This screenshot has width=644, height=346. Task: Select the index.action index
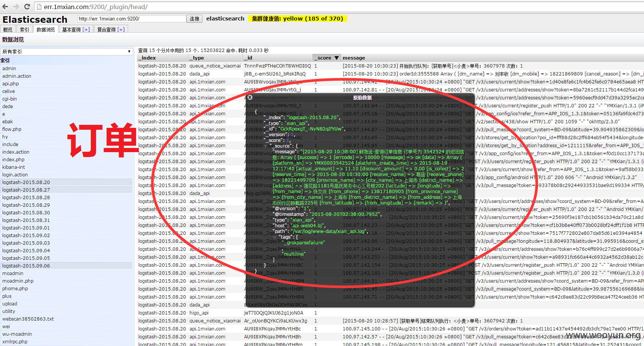click(66, 152)
